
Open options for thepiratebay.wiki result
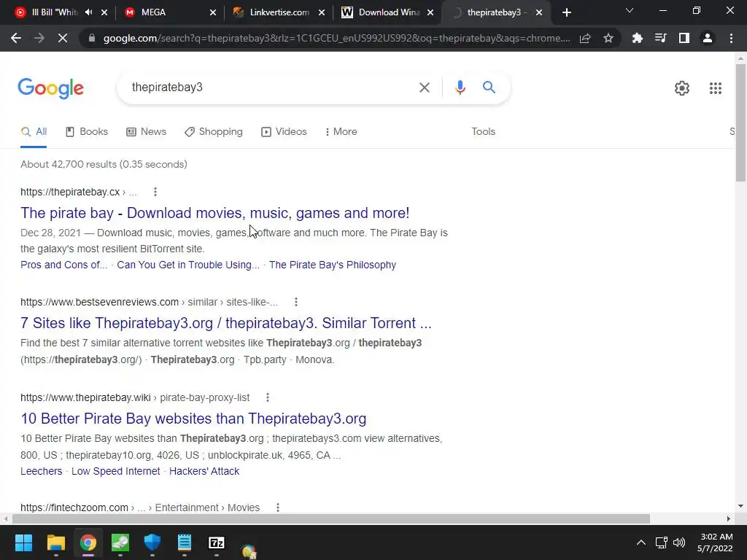tap(267, 397)
